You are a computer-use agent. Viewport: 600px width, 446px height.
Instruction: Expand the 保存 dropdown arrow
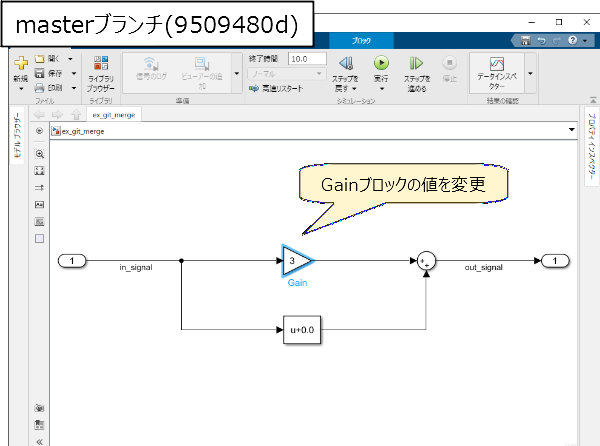[x=74, y=73]
